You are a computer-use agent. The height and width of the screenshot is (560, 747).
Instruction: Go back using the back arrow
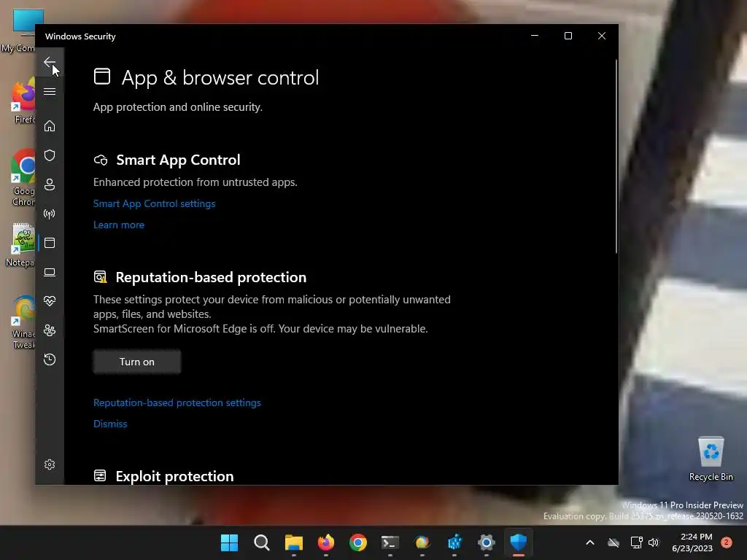point(50,62)
